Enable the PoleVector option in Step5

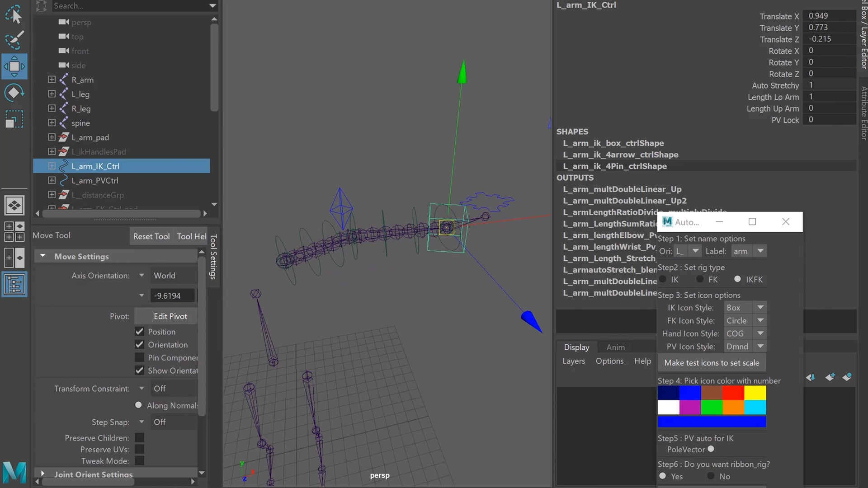tap(711, 449)
